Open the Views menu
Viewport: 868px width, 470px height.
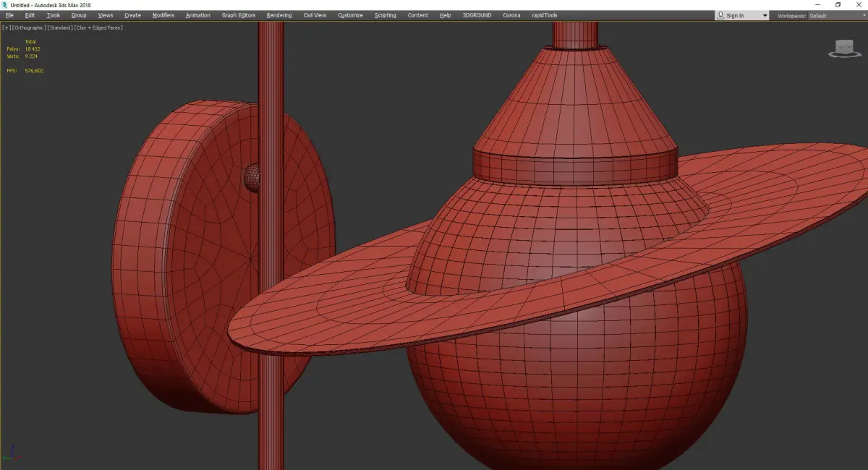(106, 15)
